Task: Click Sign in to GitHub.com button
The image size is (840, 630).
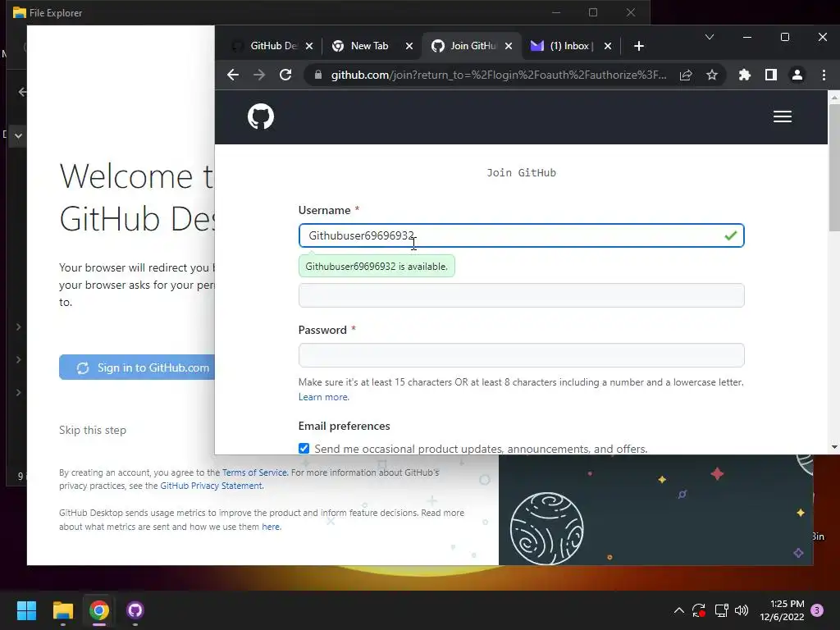Action: click(x=137, y=367)
